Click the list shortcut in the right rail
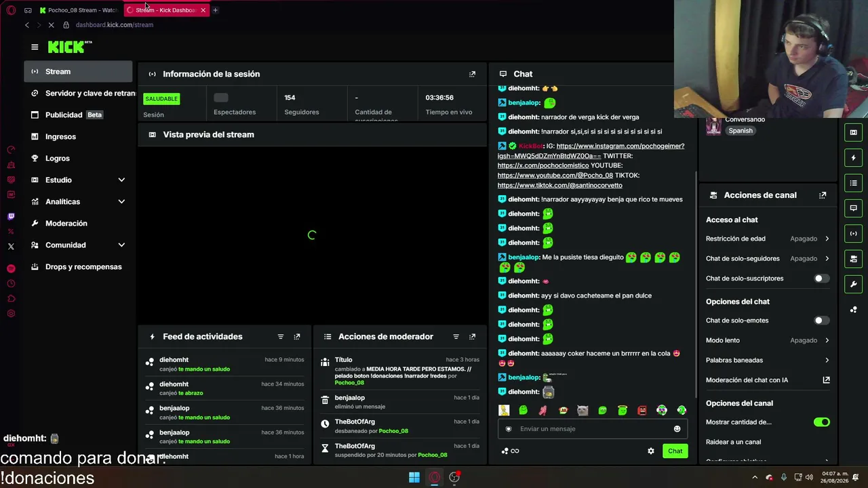 click(854, 183)
